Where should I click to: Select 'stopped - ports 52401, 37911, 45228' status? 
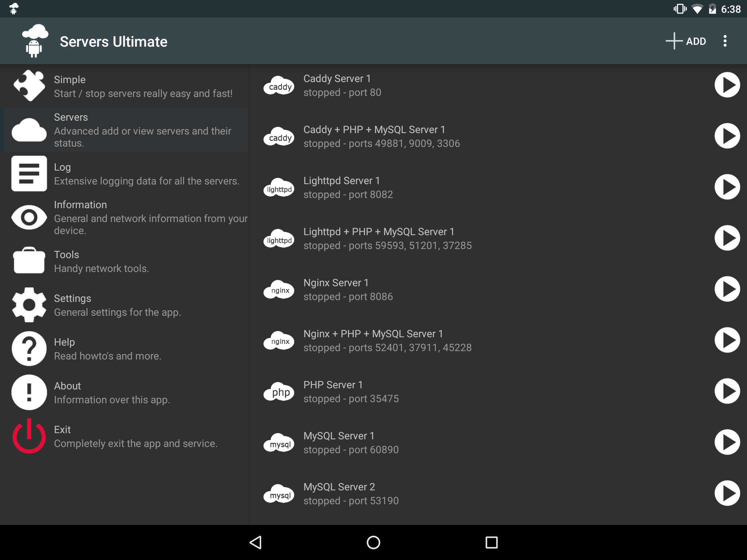pyautogui.click(x=387, y=347)
